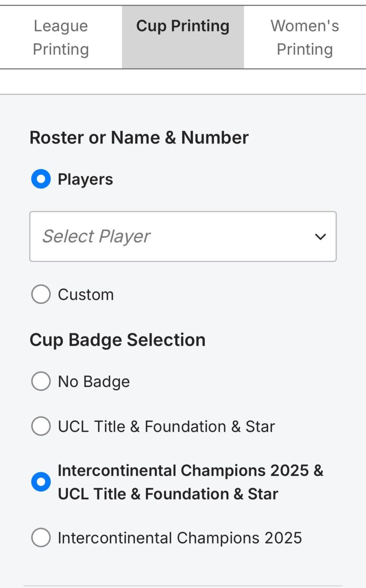Click the UCL Title & Foundation & Star label
The image size is (366, 588).
pos(166,426)
